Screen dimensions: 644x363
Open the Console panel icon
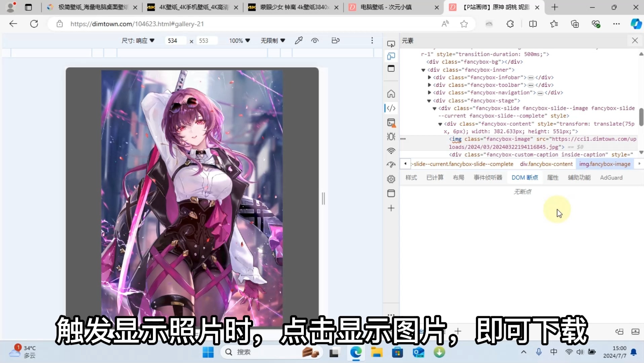(x=391, y=123)
